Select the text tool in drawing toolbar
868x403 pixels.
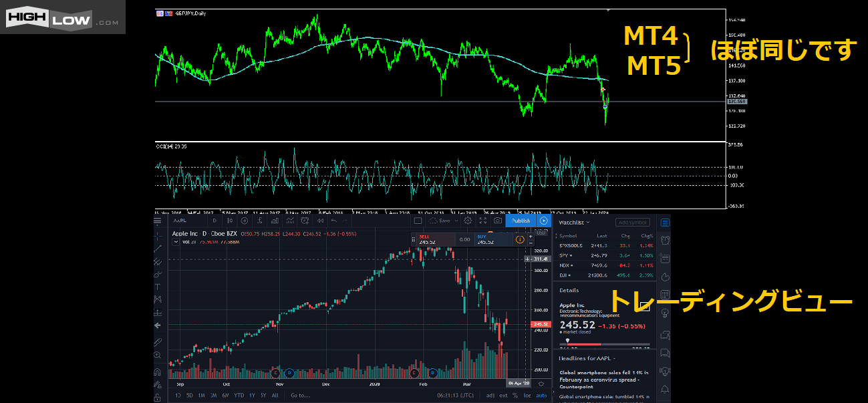pos(158,286)
